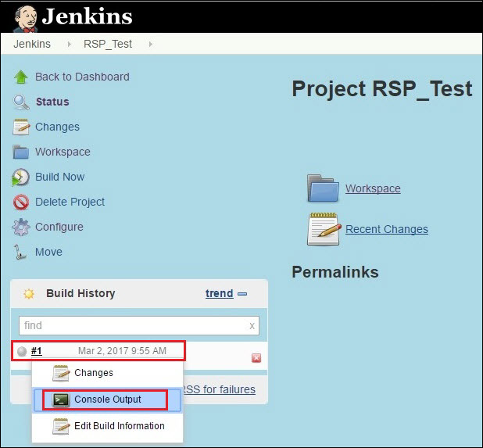Open the dropdown arrow after Jenkins breadcrumb

(x=69, y=44)
